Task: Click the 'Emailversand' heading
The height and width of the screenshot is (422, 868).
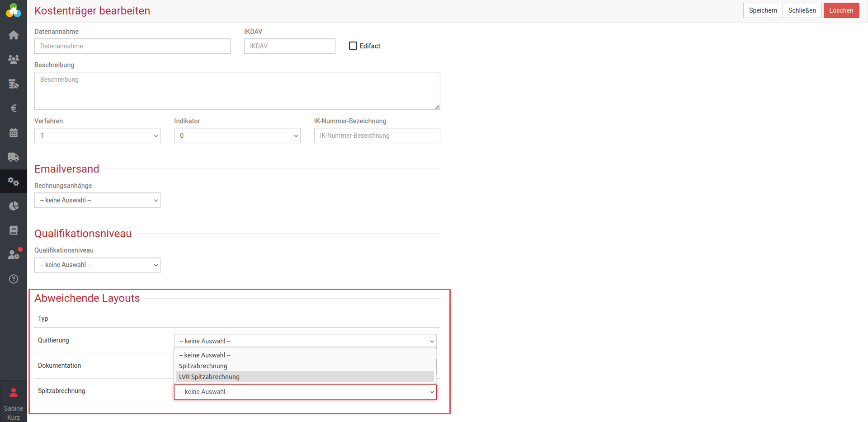Action: [66, 169]
